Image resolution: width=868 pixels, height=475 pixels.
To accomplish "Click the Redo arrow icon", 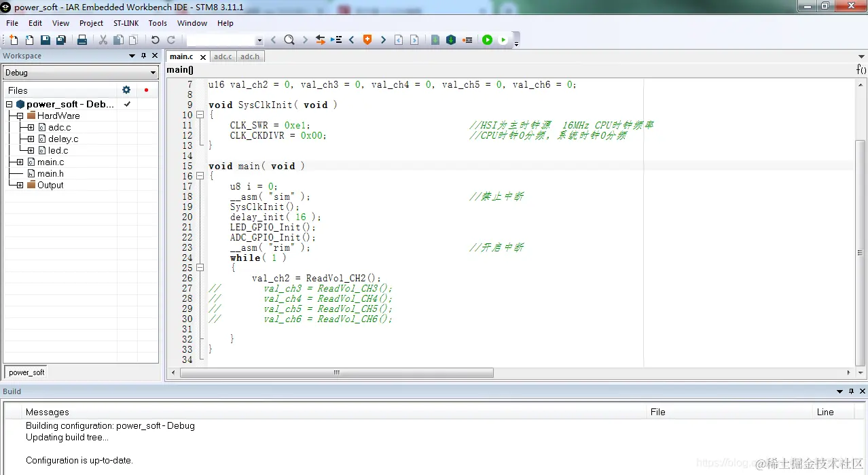I will tap(171, 40).
